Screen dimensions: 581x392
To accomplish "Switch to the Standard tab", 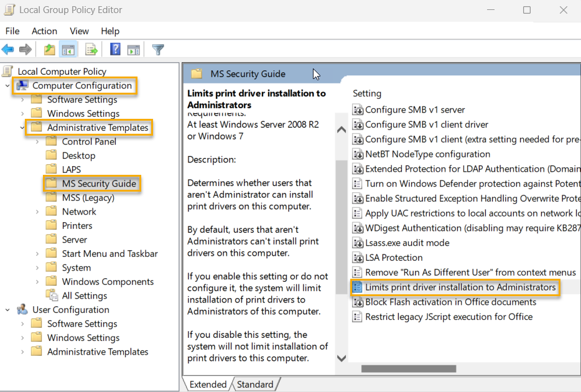I will [255, 385].
